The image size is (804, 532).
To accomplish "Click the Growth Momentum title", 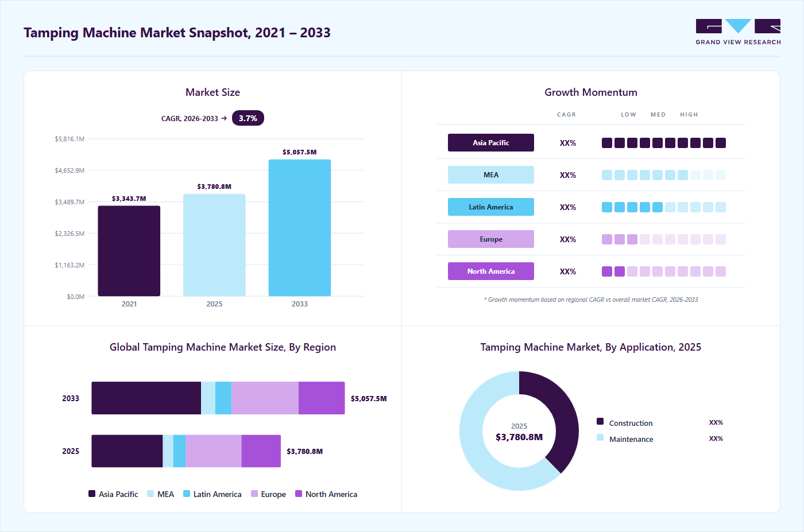I will tap(591, 92).
